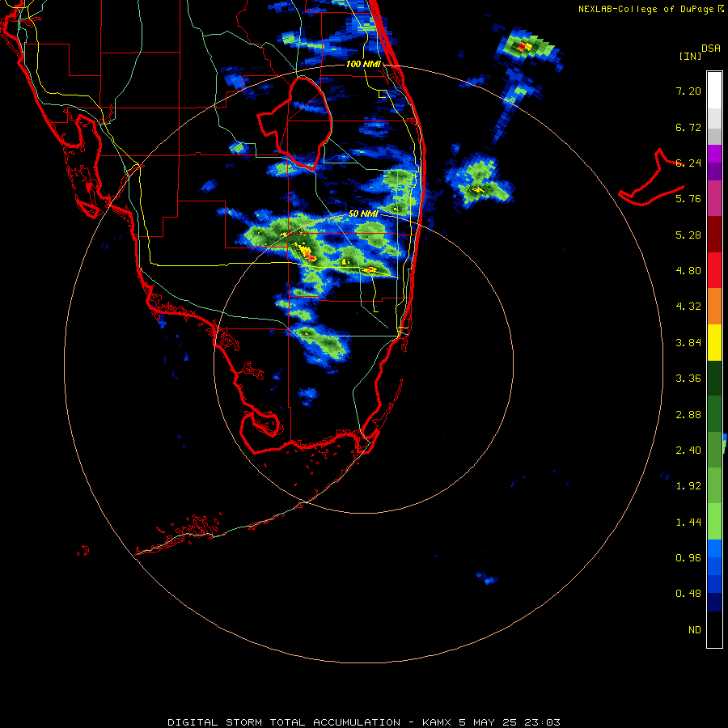Select the bright red legend swatch
728x728 pixels.
(x=714, y=270)
